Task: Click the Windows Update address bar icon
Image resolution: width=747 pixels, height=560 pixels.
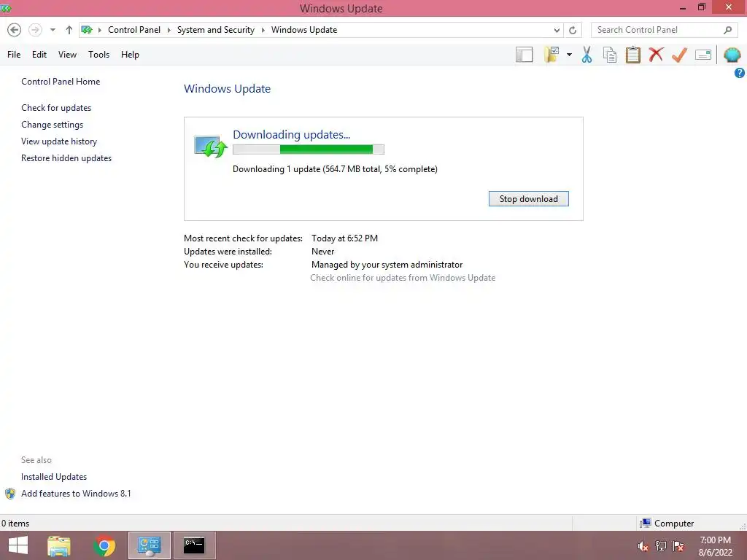Action: click(x=87, y=30)
